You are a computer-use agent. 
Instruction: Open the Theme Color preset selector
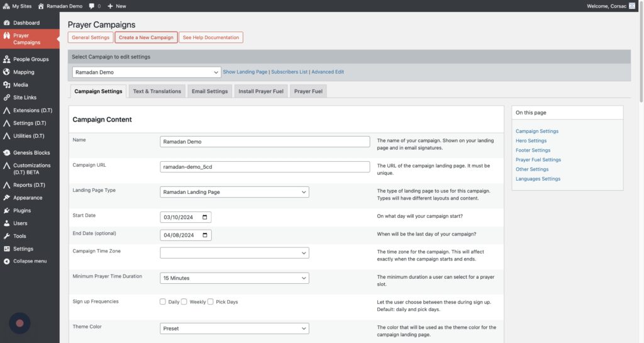tap(234, 328)
